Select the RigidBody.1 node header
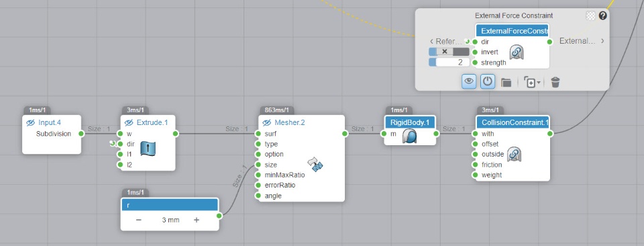Viewport: 644px width, 246px height. pos(410,122)
